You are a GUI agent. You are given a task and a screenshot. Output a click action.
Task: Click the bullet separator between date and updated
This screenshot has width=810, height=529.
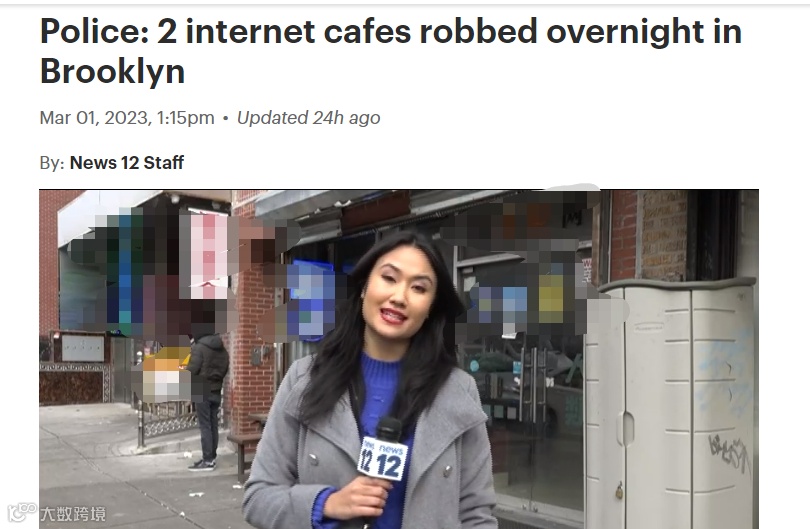[225, 118]
